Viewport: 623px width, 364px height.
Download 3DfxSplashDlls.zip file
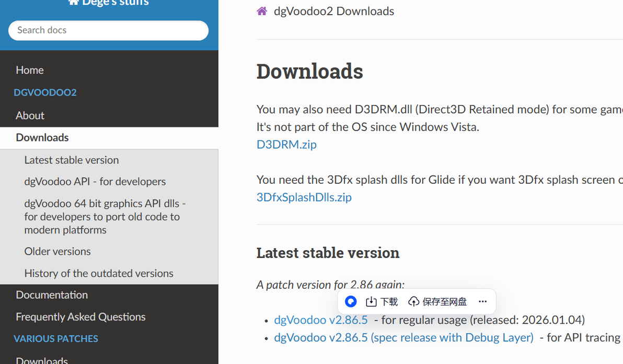[304, 197]
